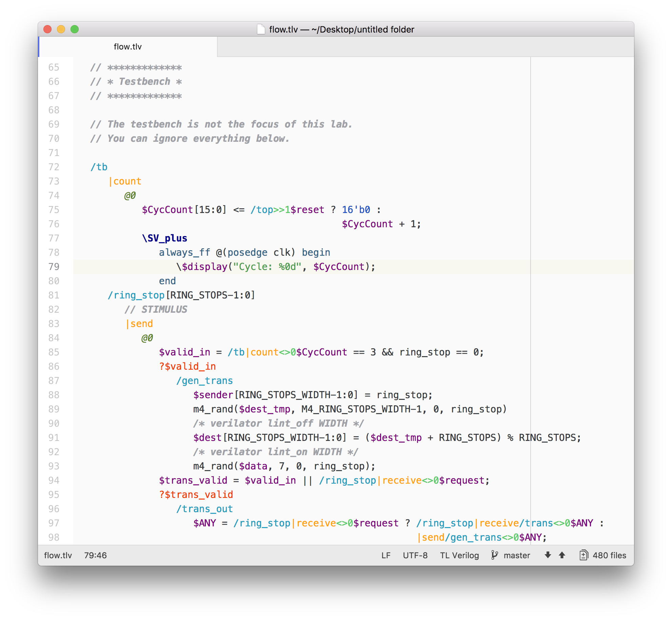Open the LF line ending selector
672x620 pixels.
click(x=386, y=555)
